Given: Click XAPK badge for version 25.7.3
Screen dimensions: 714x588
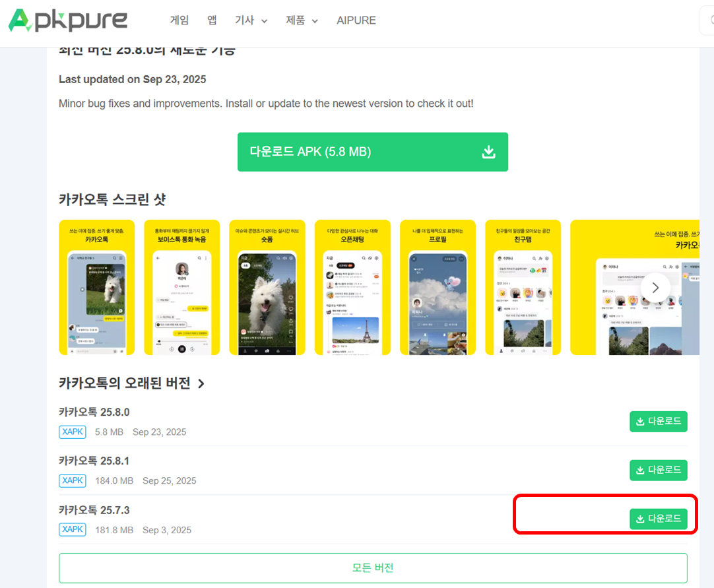Looking at the screenshot, I should (73, 530).
